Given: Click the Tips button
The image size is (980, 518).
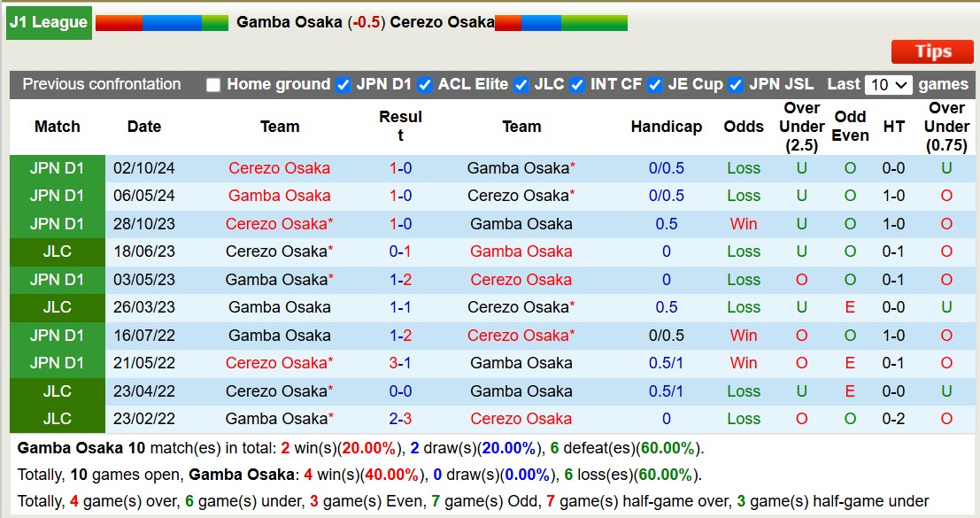Looking at the screenshot, I should click(931, 52).
